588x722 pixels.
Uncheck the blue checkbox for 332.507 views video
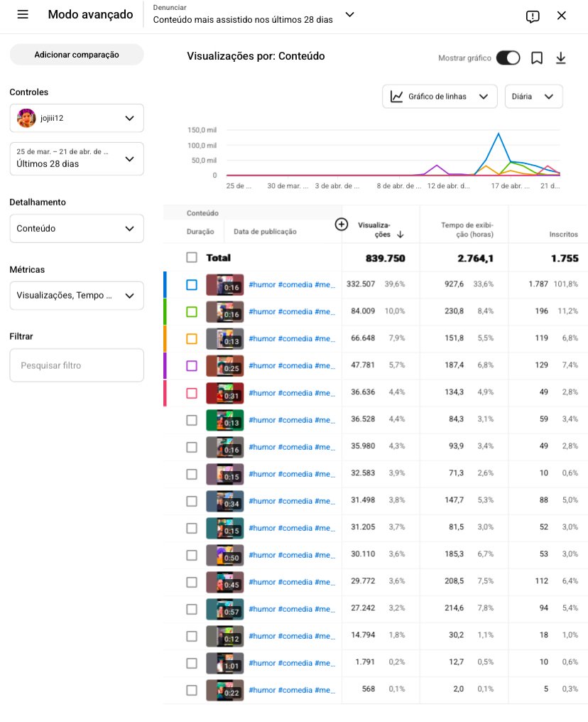coord(192,285)
